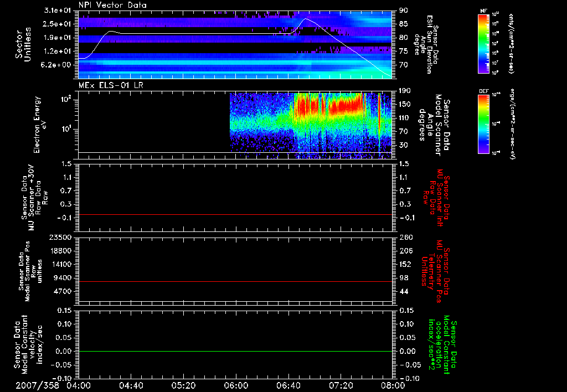Click the "90" sun elevation tick
The height and width of the screenshot is (392, 567).
tap(403, 10)
